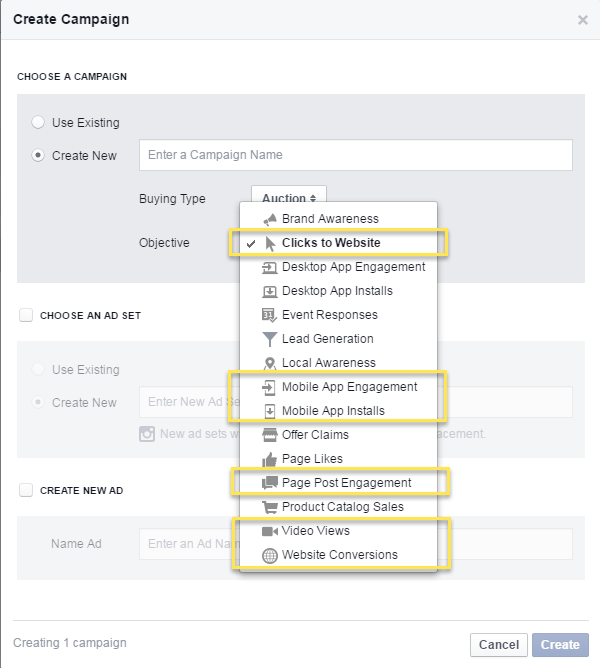
Task: Click the Product Catalog Sales cart icon
Action: click(269, 507)
